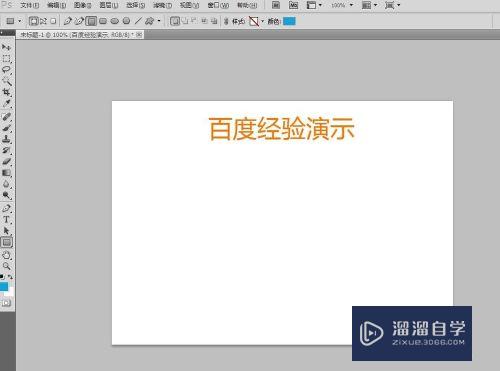Toggle Quick Mask mode
Screen dimensions: 500x371
coord(6,303)
